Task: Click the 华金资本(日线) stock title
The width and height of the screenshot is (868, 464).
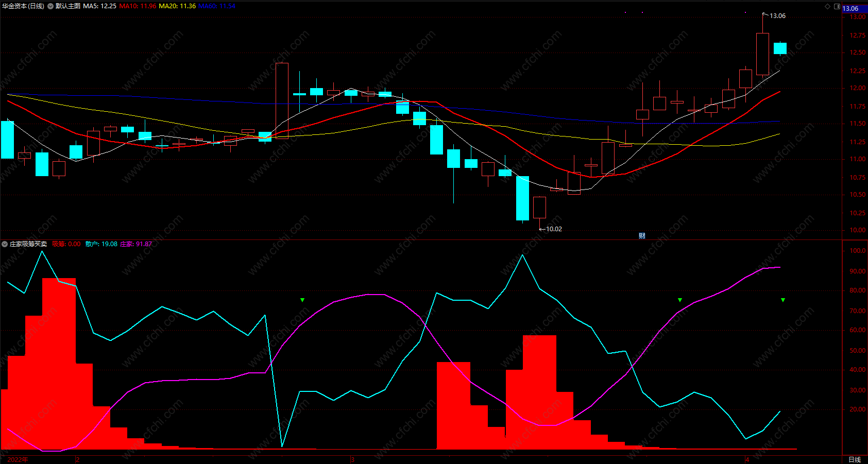Action: click(x=23, y=6)
